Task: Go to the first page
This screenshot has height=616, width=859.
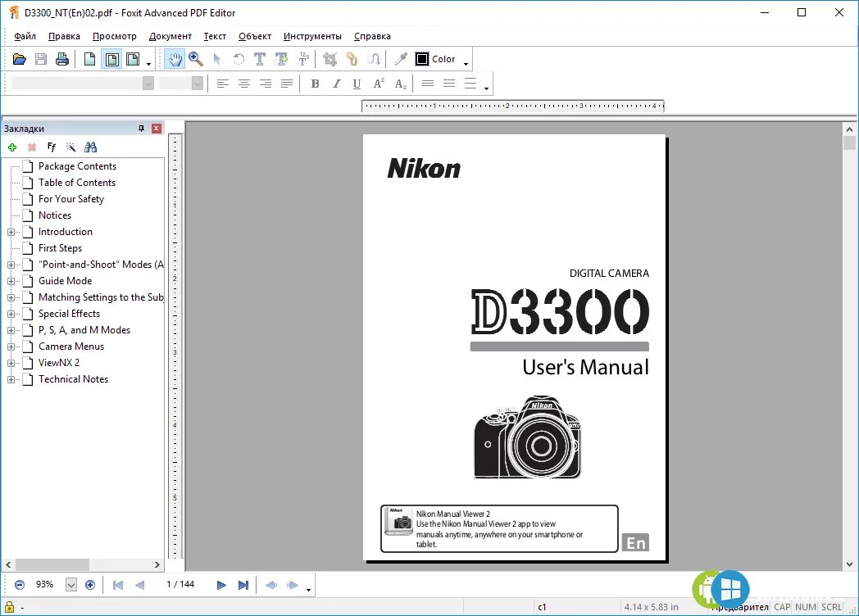Action: 118,586
